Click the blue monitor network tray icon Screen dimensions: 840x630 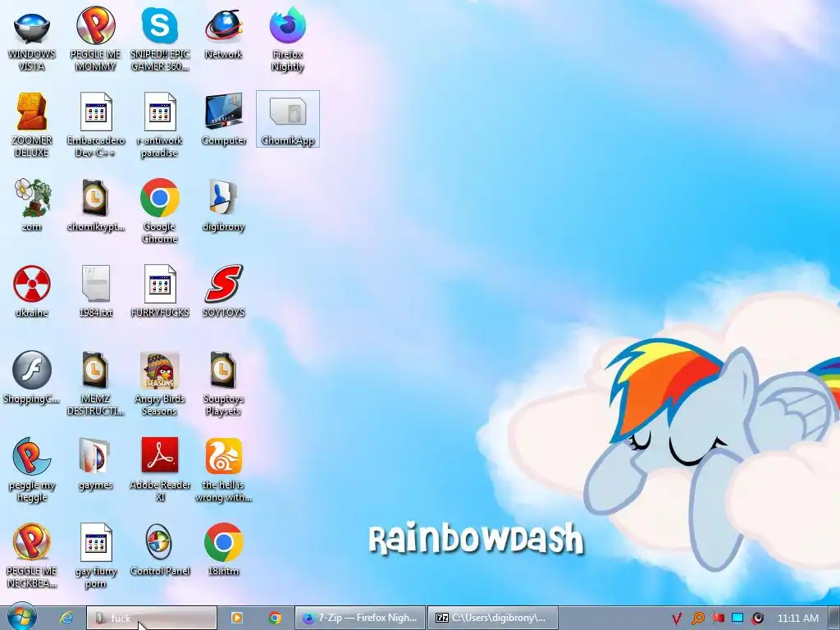coord(737,618)
